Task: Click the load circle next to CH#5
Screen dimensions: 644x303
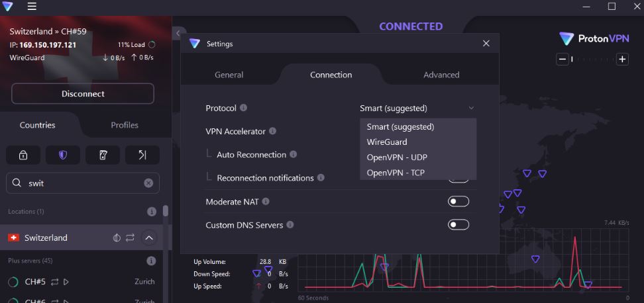Action: click(13, 282)
